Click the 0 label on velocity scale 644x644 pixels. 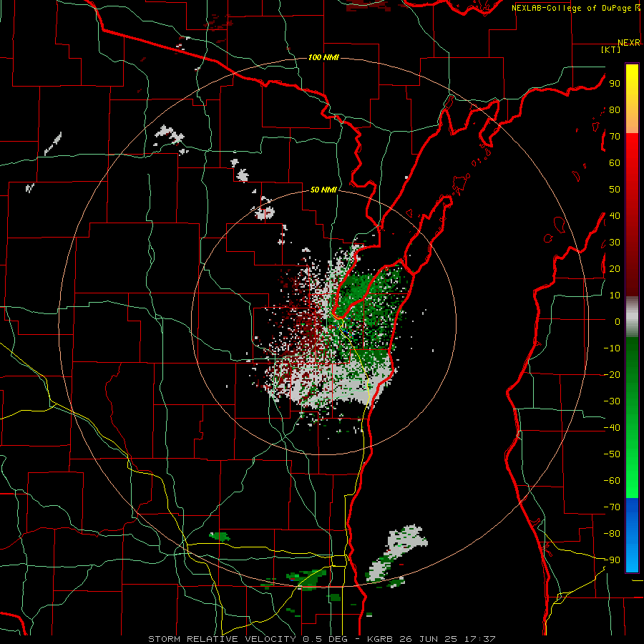618,321
